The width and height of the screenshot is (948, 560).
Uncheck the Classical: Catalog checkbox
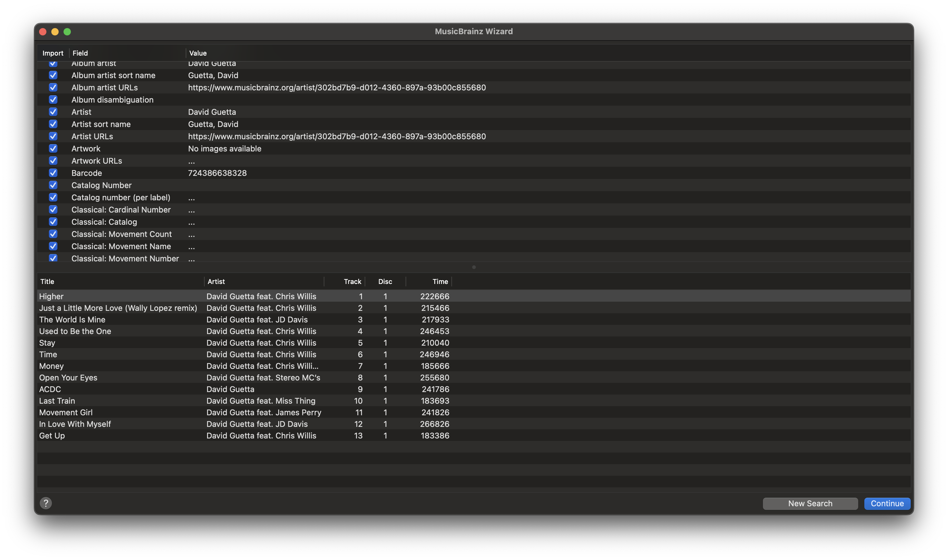pyautogui.click(x=53, y=222)
